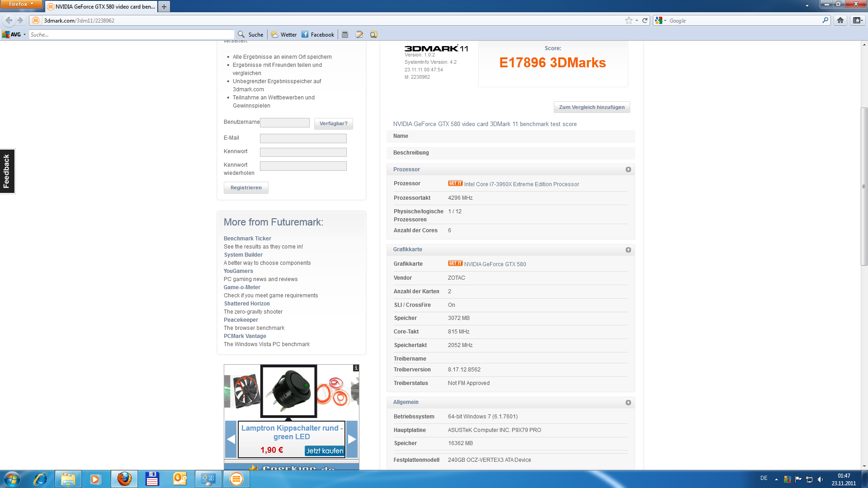Open the Shattered Horizon link
Image resolution: width=868 pixels, height=488 pixels.
(x=247, y=304)
